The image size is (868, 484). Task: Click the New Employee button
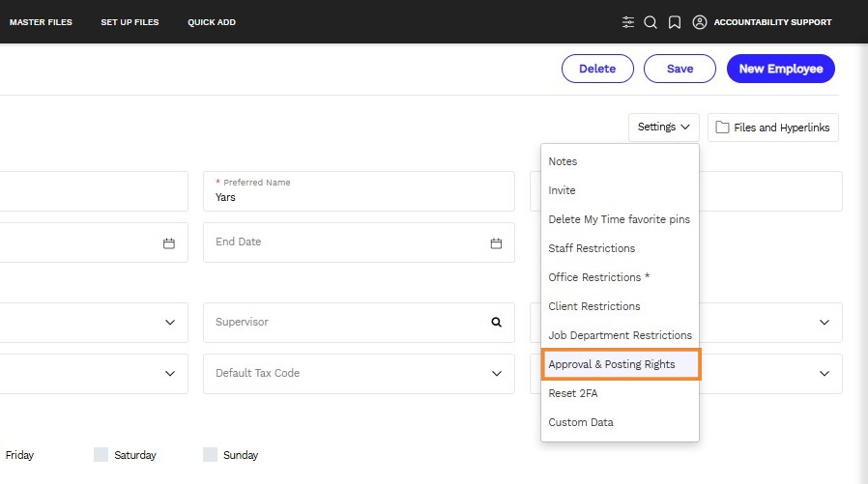[x=781, y=69]
